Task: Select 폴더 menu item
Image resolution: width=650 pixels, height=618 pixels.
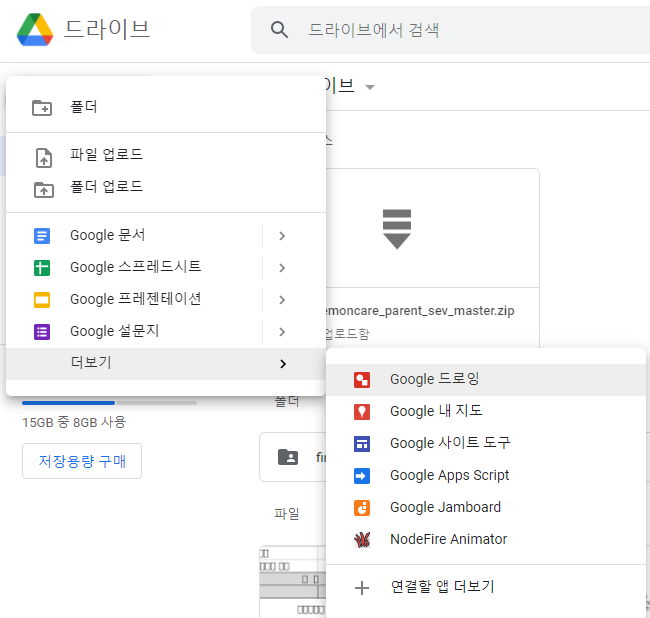Action: [166, 107]
